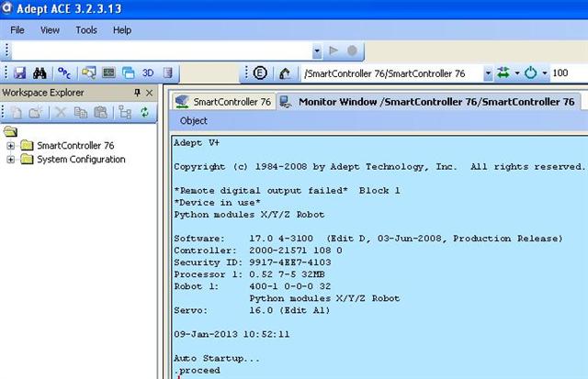Viewport: 588px width, 379px height.
Task: Open the View menu
Action: [50, 30]
